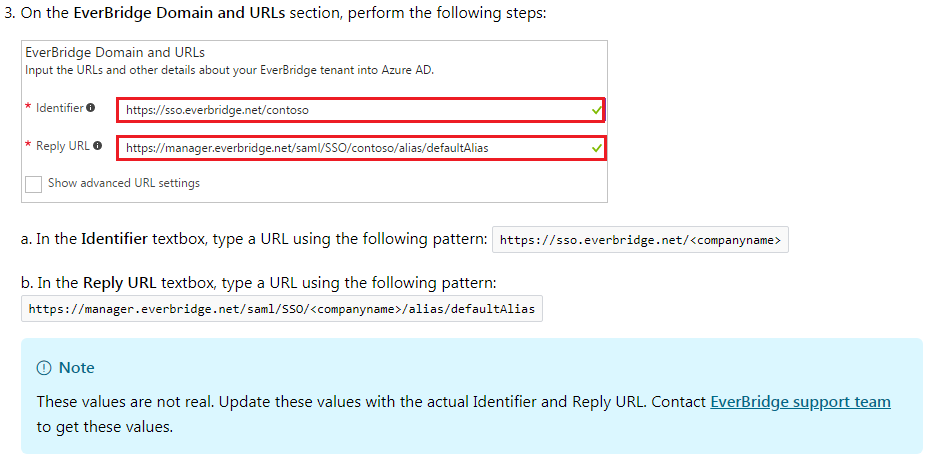Viewport: 939px width, 460px height.
Task: Click the manager.everbridge.net pattern code snippet
Action: click(x=281, y=309)
